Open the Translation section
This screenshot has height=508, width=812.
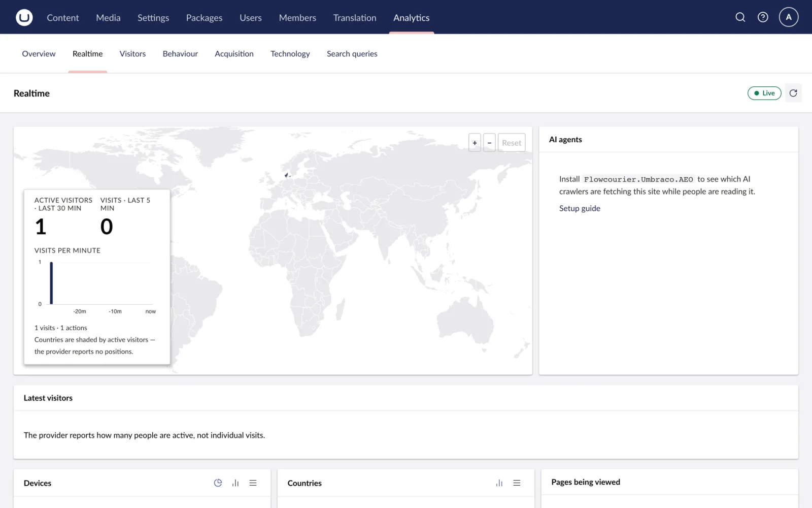click(355, 18)
